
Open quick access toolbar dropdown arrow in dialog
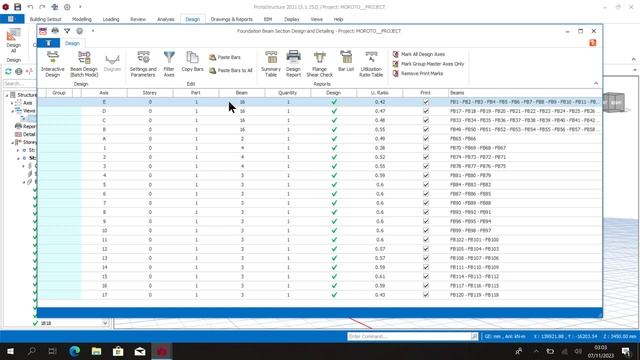pyautogui.click(x=93, y=31)
